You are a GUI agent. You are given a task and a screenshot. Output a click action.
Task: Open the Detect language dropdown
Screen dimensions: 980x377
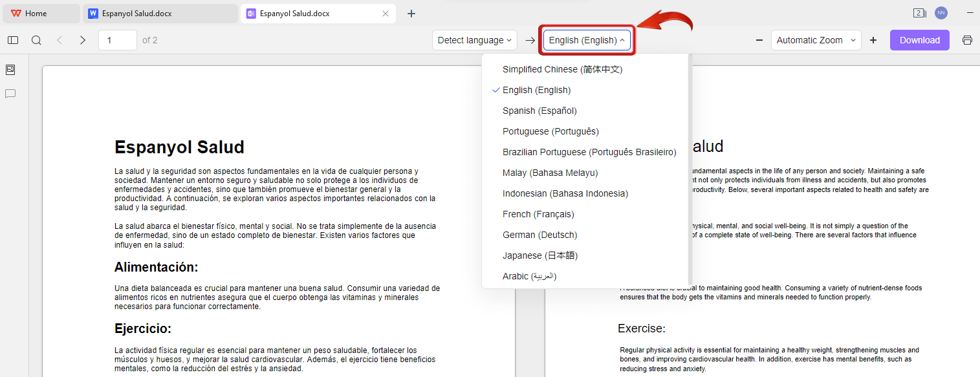coord(474,39)
